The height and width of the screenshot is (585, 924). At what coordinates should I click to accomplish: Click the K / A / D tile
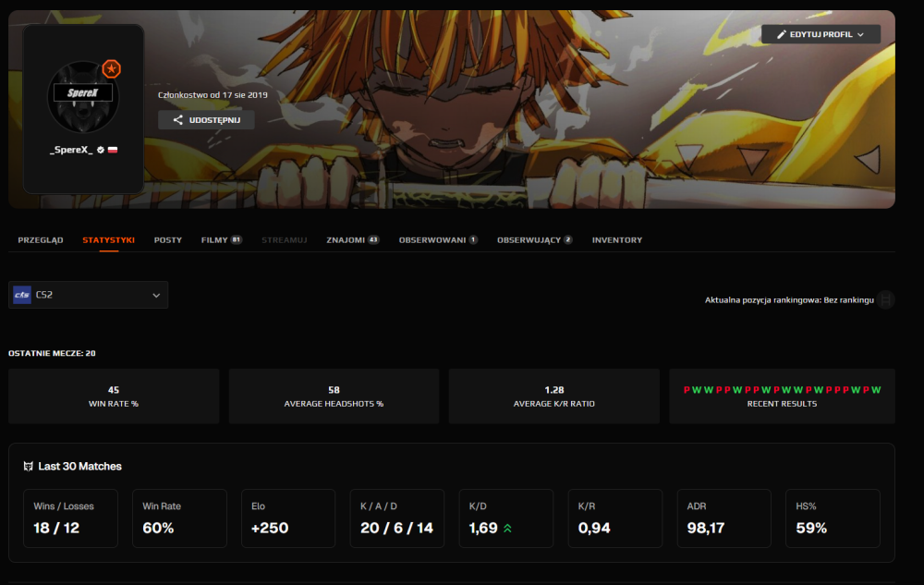[397, 518]
